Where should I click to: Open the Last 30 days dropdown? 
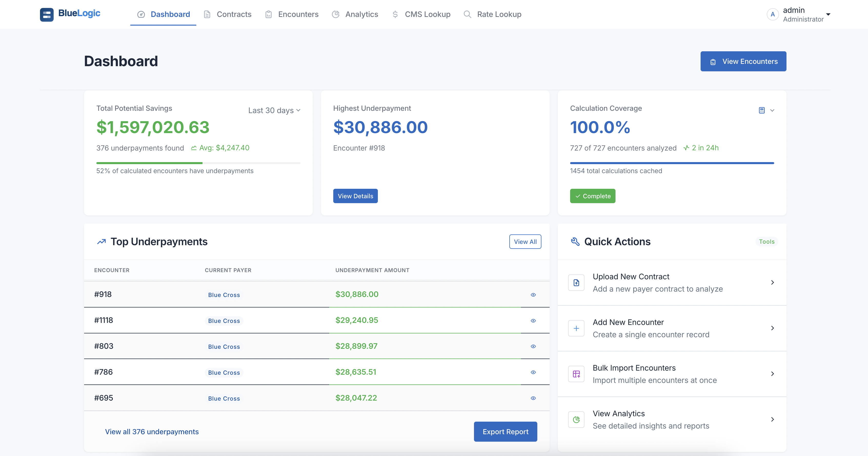274,111
